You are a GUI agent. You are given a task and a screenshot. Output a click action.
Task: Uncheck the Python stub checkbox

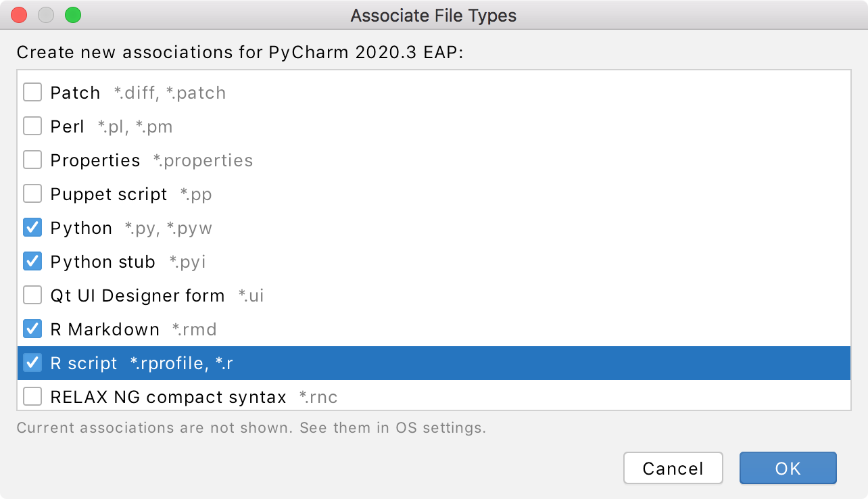click(x=32, y=261)
